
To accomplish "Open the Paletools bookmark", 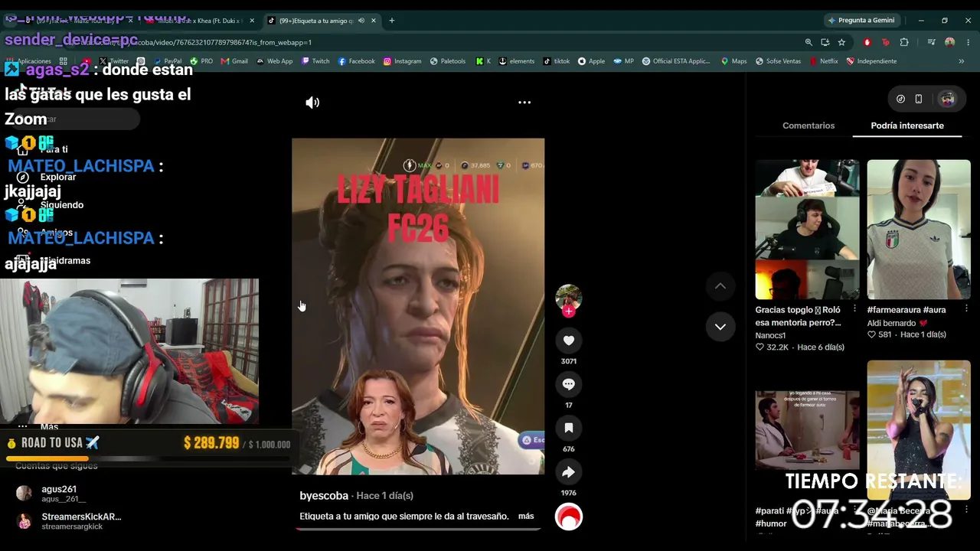I will click(x=448, y=61).
